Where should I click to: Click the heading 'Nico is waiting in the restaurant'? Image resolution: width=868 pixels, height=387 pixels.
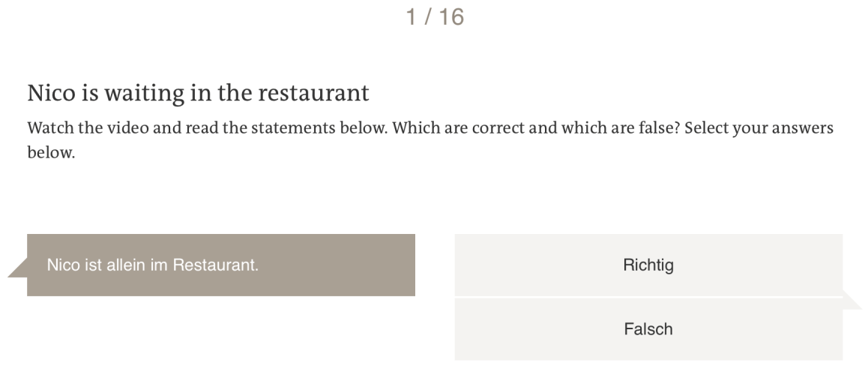198,93
